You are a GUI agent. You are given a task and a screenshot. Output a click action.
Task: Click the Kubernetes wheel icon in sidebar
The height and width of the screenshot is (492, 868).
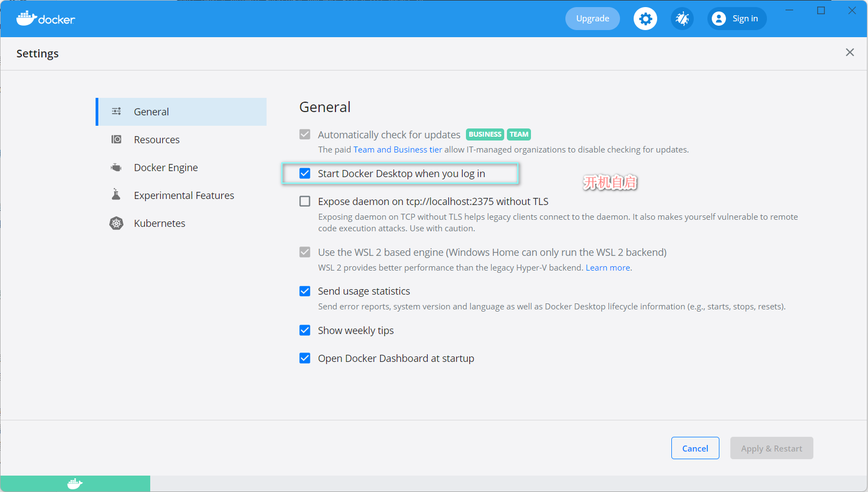116,223
